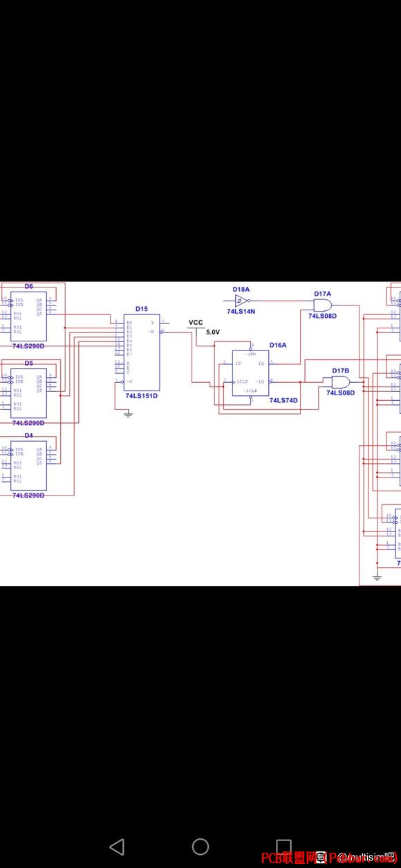Select the D17B AND gate symbol
The height and width of the screenshot is (868, 401).
[x=340, y=381]
